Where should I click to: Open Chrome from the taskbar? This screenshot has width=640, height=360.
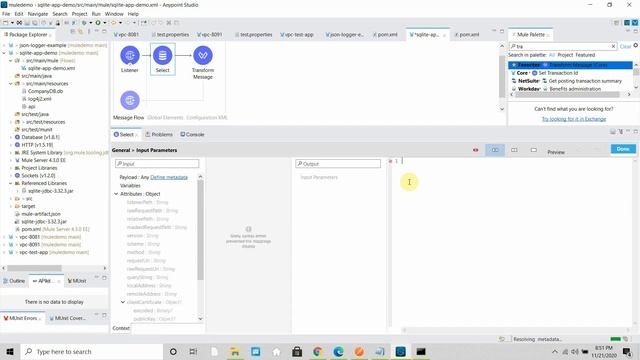318,351
